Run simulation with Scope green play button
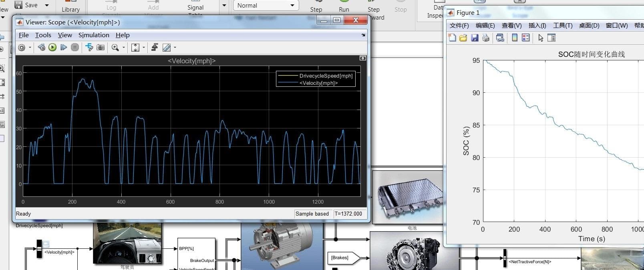The width and height of the screenshot is (644, 270). [x=52, y=48]
